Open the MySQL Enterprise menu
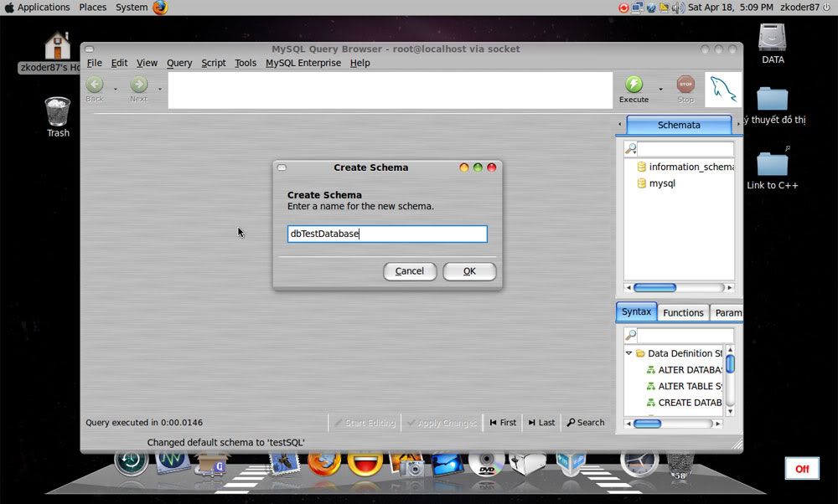This screenshot has height=504, width=838. tap(303, 63)
